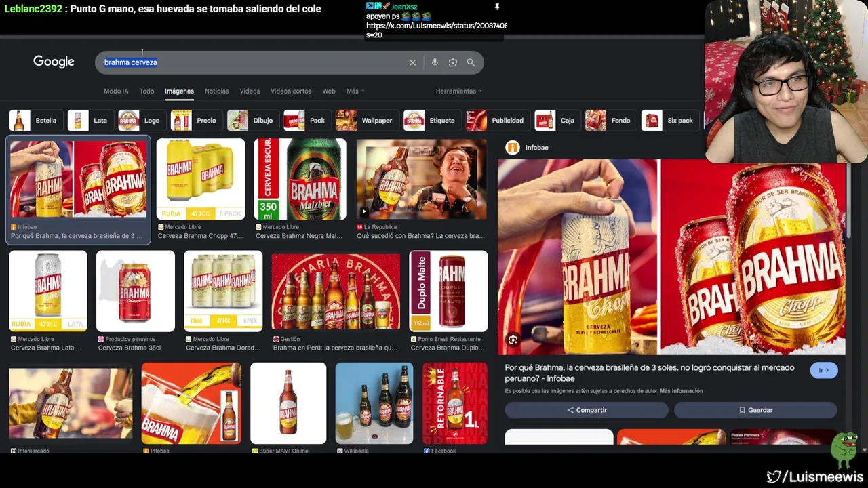
Task: Open the Cerveza Brahma Lata thumbnail
Action: pyautogui.click(x=48, y=291)
